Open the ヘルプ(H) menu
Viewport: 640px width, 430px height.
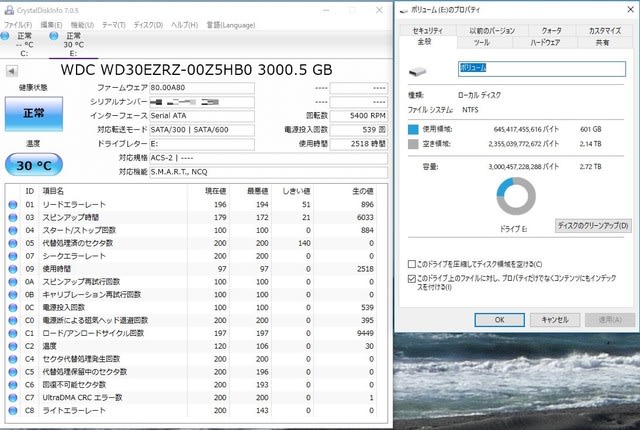point(184,25)
